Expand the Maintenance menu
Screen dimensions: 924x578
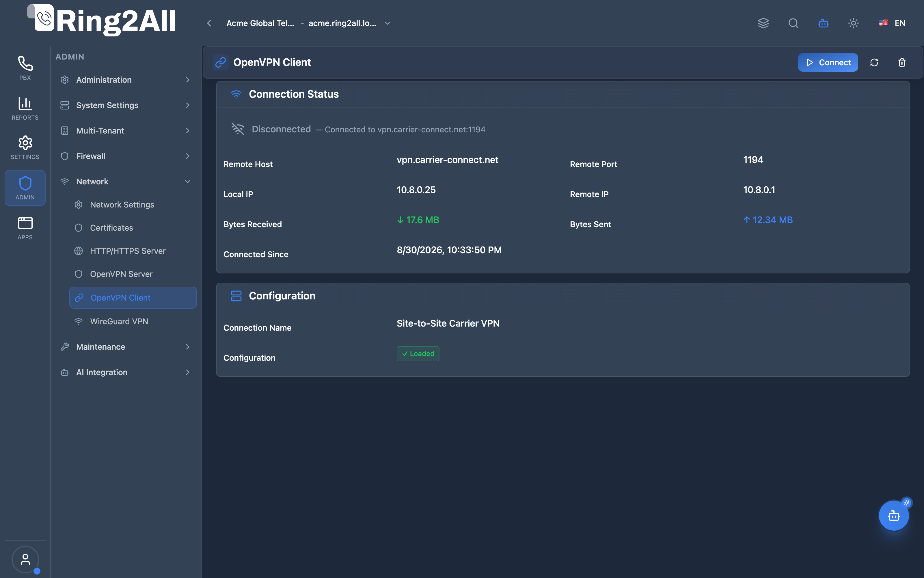[x=126, y=347]
